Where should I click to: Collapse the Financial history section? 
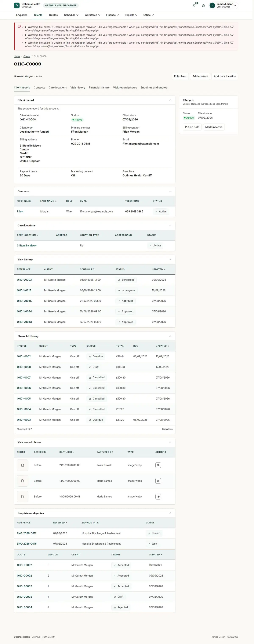coord(170,336)
